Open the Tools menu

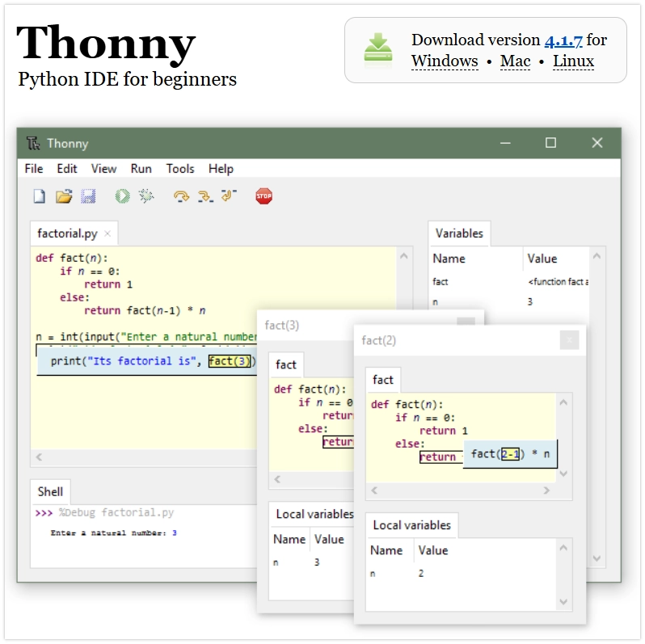tap(180, 169)
